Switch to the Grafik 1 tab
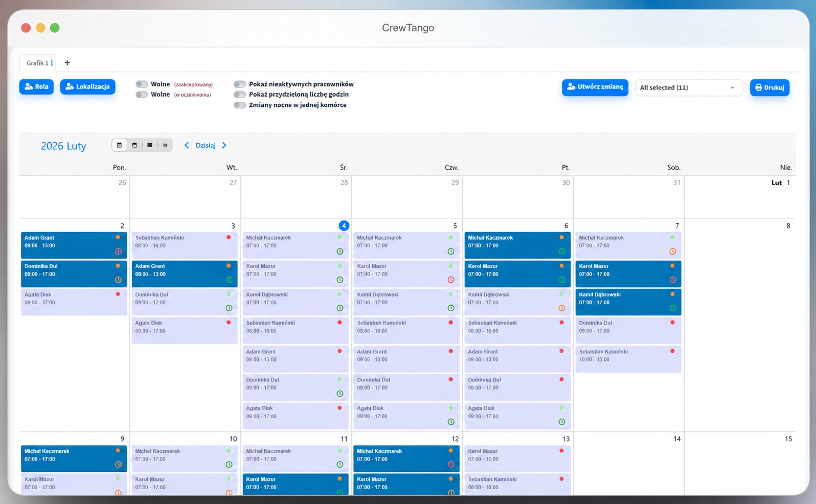The image size is (816, 504). 37,63
